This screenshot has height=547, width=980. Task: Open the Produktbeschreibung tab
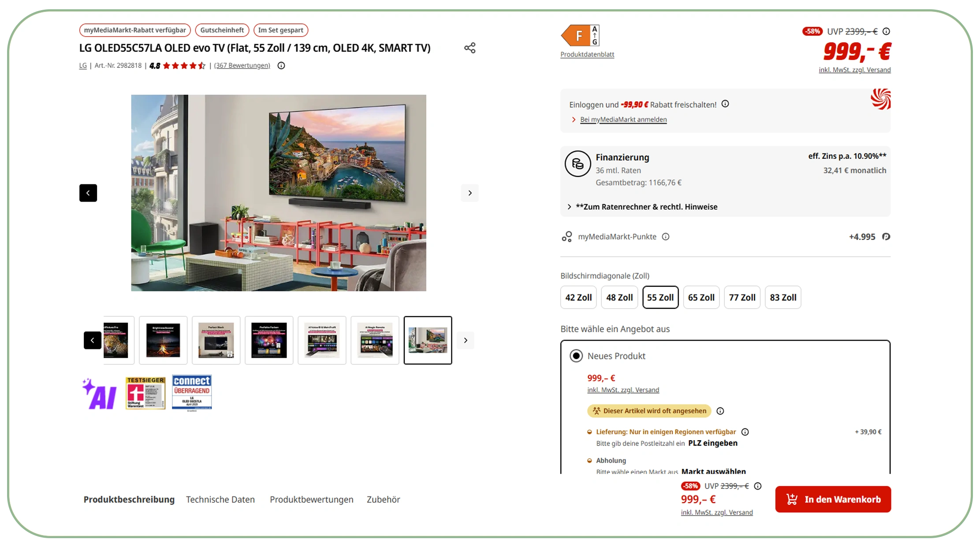tap(129, 499)
